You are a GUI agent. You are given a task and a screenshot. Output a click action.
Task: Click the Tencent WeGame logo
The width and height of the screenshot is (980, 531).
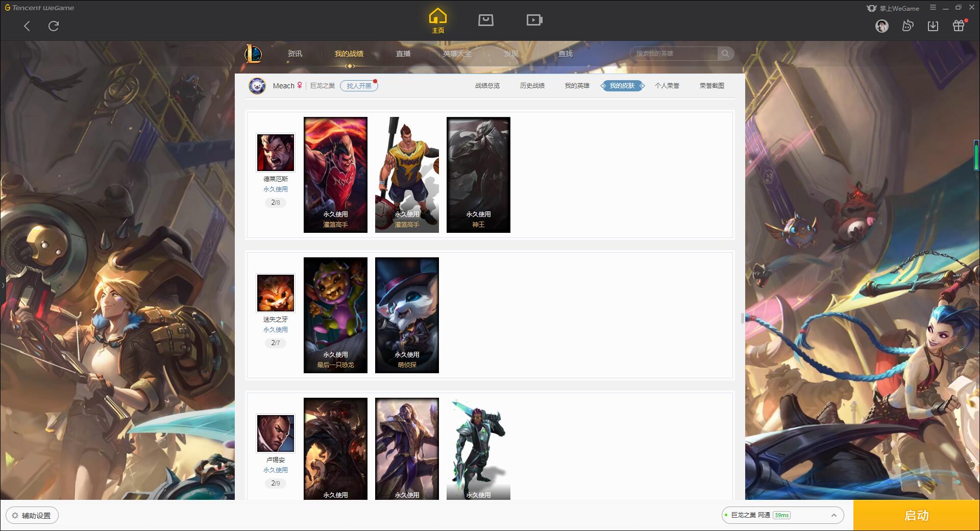tap(40, 8)
